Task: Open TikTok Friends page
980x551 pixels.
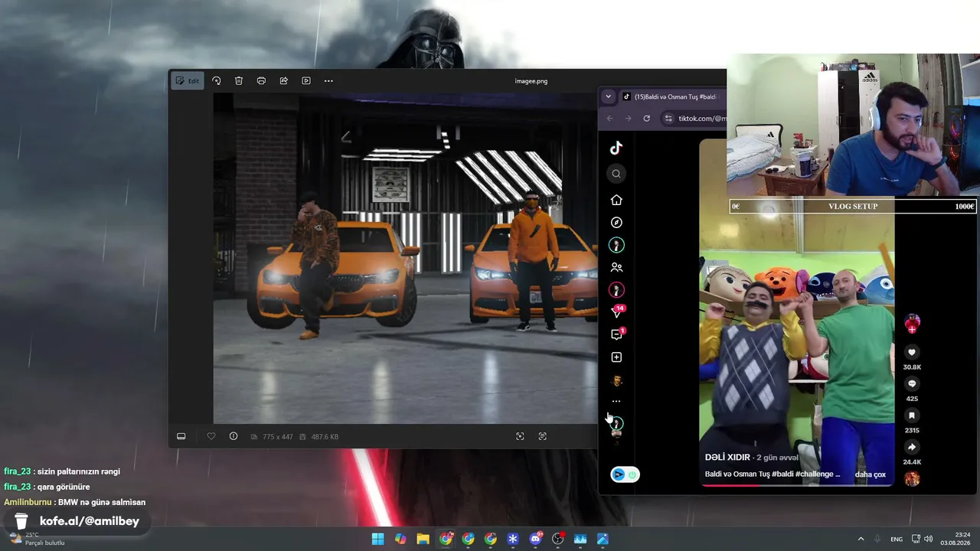Action: point(616,268)
